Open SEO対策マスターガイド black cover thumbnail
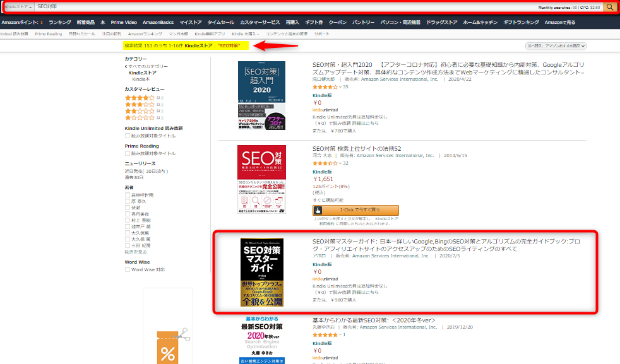This screenshot has width=620, height=364. tap(262, 273)
